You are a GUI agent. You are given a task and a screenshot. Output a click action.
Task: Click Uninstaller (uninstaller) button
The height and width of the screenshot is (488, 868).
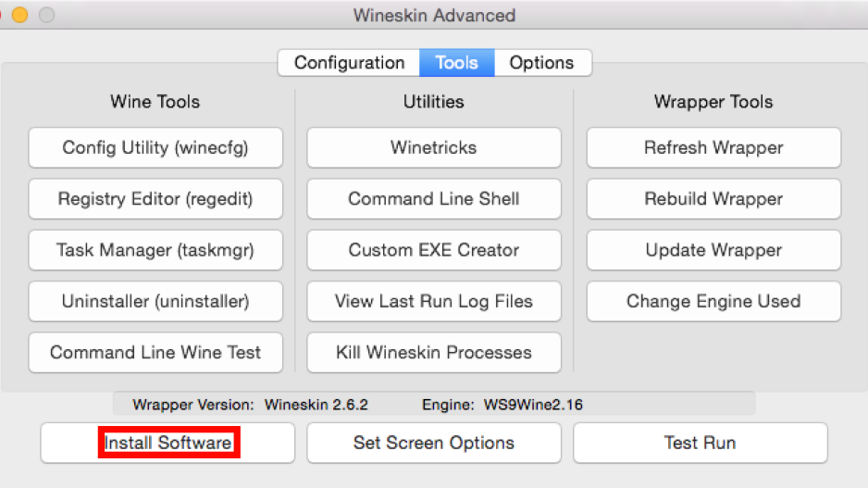[x=155, y=301]
